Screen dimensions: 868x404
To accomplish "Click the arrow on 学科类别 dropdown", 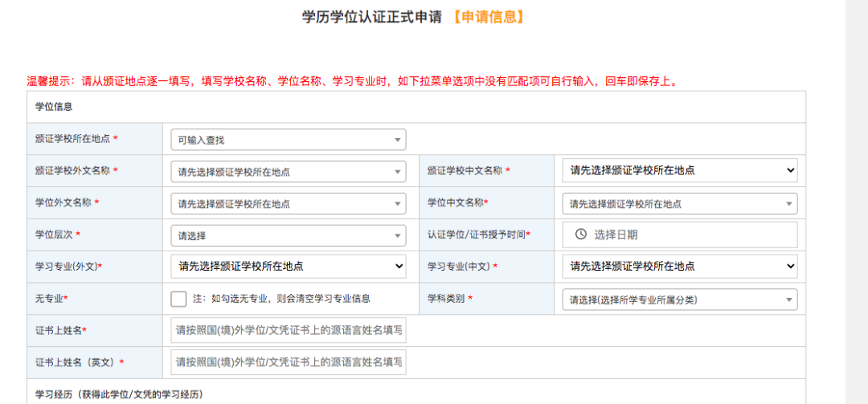I will coord(788,300).
